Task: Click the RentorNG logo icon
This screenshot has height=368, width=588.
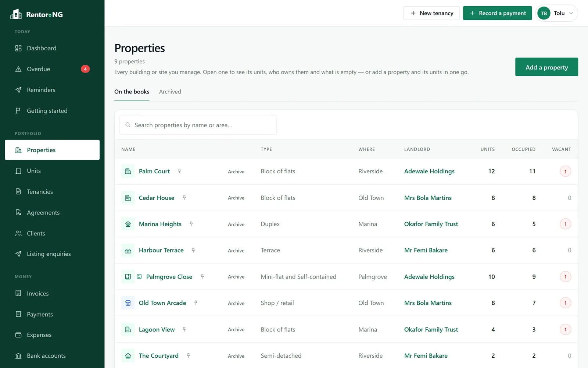Action: (16, 14)
